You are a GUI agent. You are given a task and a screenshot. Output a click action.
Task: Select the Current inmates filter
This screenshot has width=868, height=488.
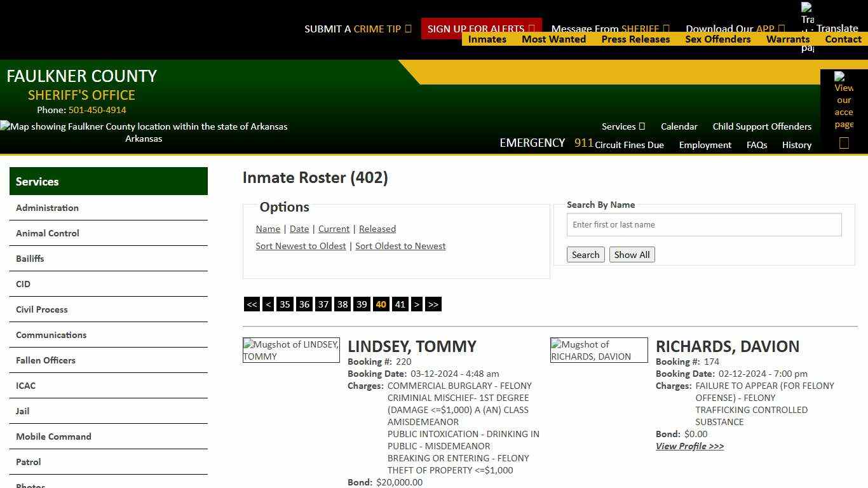pos(334,229)
